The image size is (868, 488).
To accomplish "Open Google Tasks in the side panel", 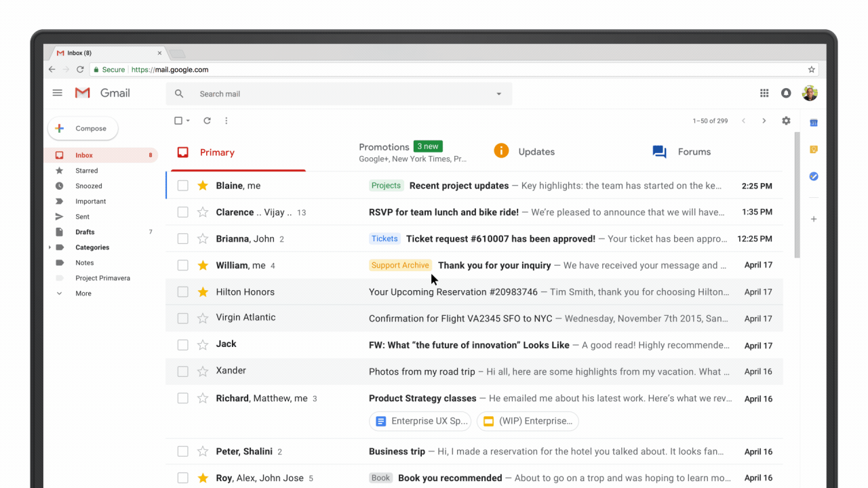I will click(x=813, y=176).
